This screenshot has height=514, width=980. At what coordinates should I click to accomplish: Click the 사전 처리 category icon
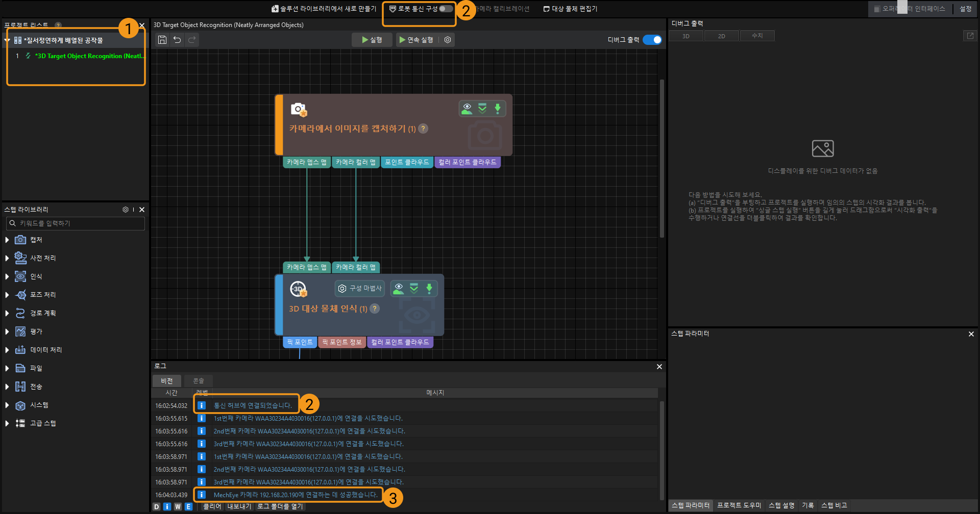(20, 258)
